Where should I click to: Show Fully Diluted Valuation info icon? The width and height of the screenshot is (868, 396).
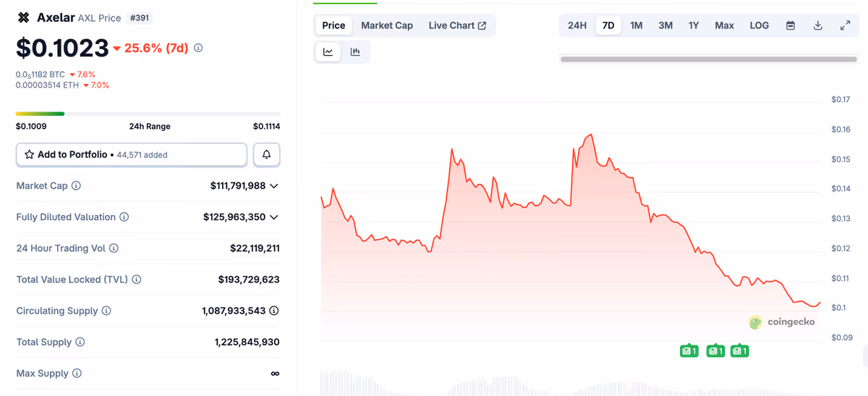[124, 217]
